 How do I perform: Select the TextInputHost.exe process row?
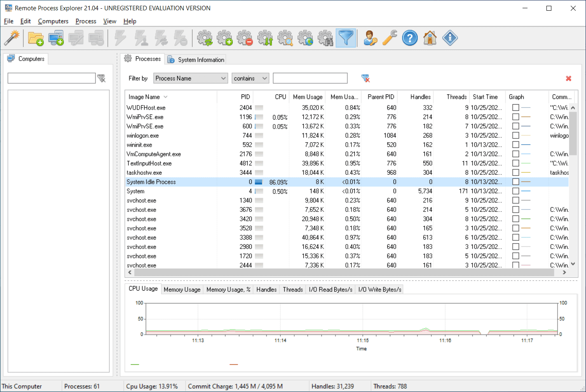347,163
